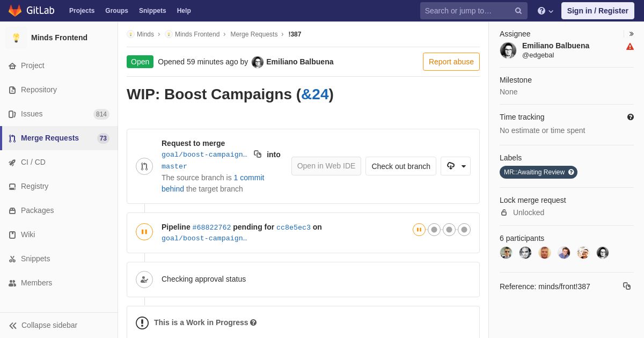
Task: Open the CI / CD sidebar section
Action: 59,162
